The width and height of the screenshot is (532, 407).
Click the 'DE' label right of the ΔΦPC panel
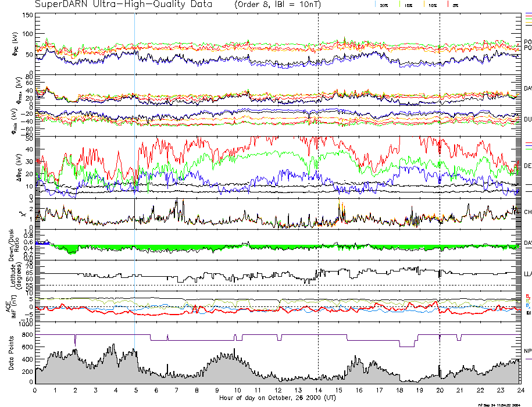pyautogui.click(x=528, y=166)
